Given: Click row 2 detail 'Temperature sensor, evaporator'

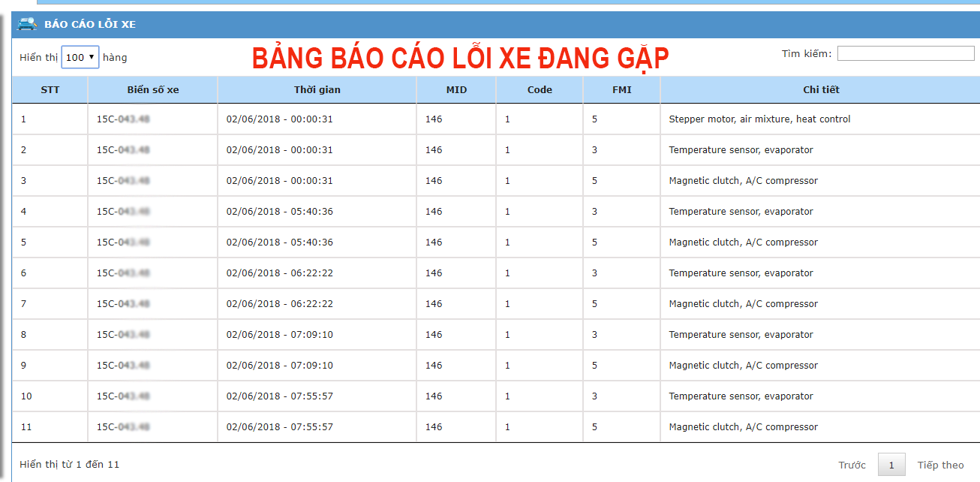Looking at the screenshot, I should pyautogui.click(x=741, y=150).
